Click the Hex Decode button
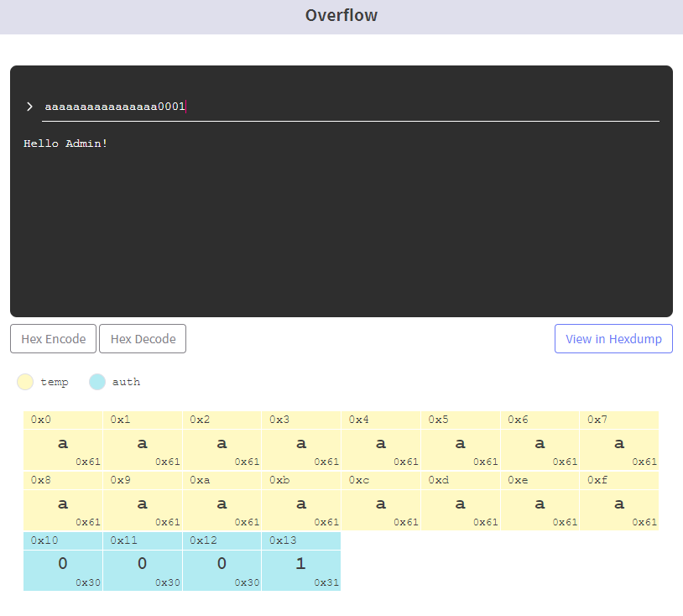 coord(143,338)
